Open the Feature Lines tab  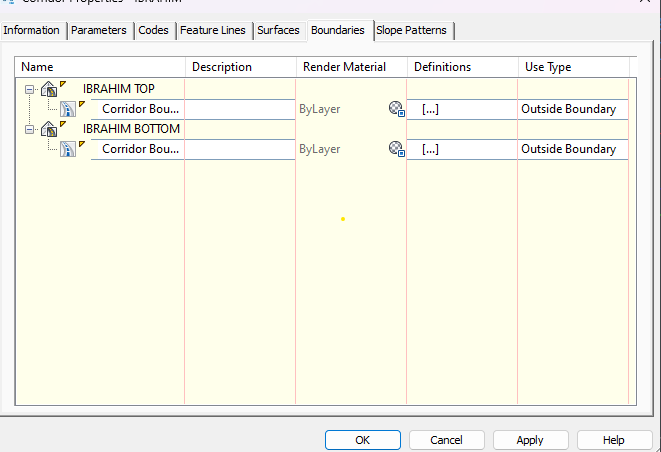pyautogui.click(x=213, y=30)
